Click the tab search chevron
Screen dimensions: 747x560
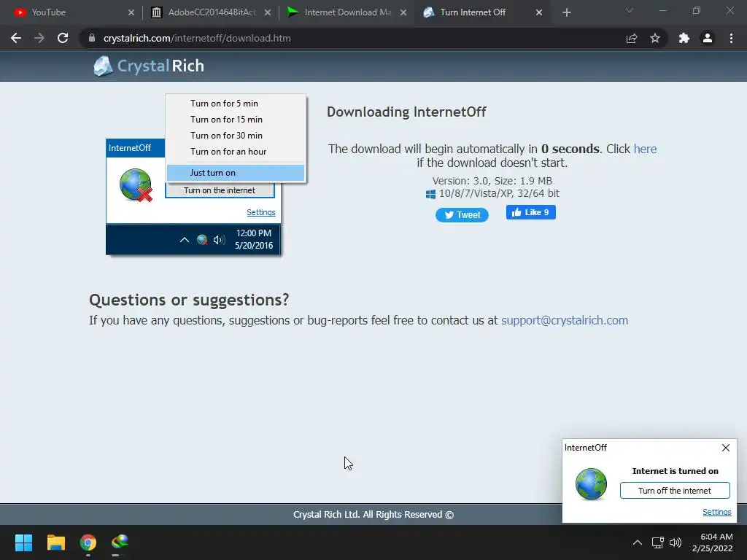click(x=630, y=10)
